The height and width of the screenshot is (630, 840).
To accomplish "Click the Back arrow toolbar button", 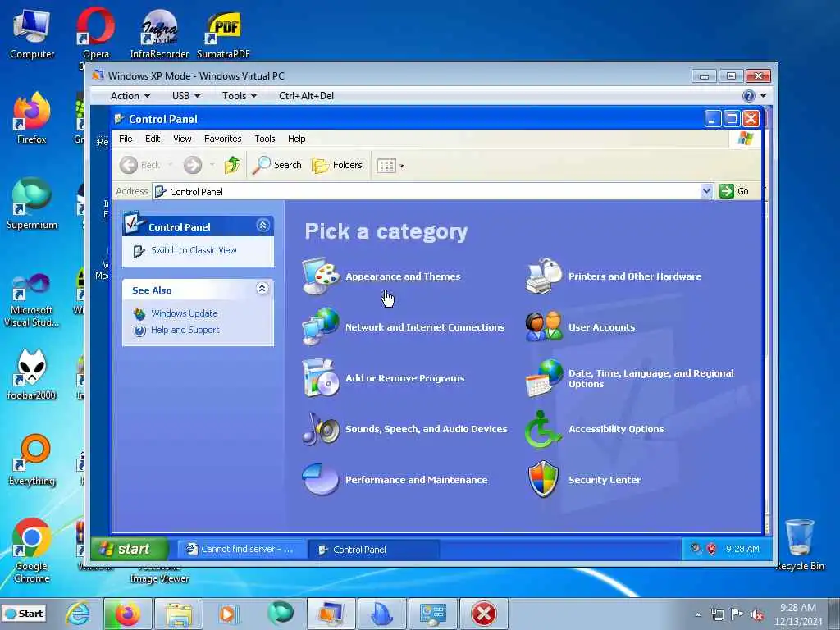I will (x=139, y=165).
